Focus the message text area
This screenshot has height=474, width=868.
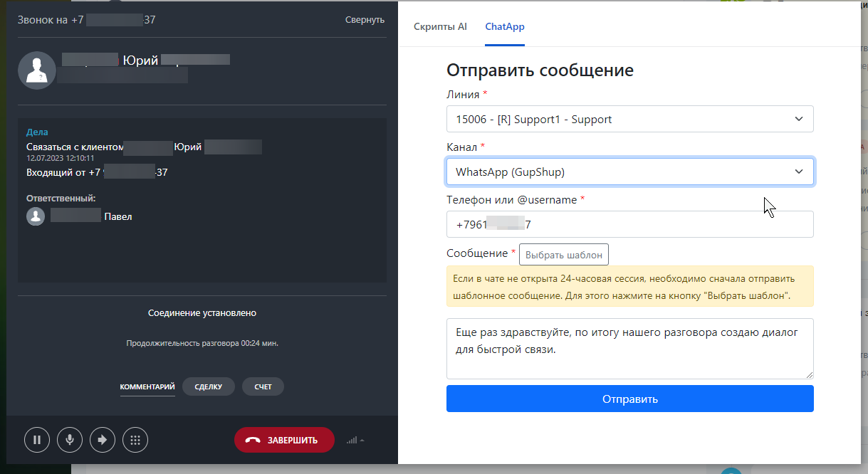point(629,348)
